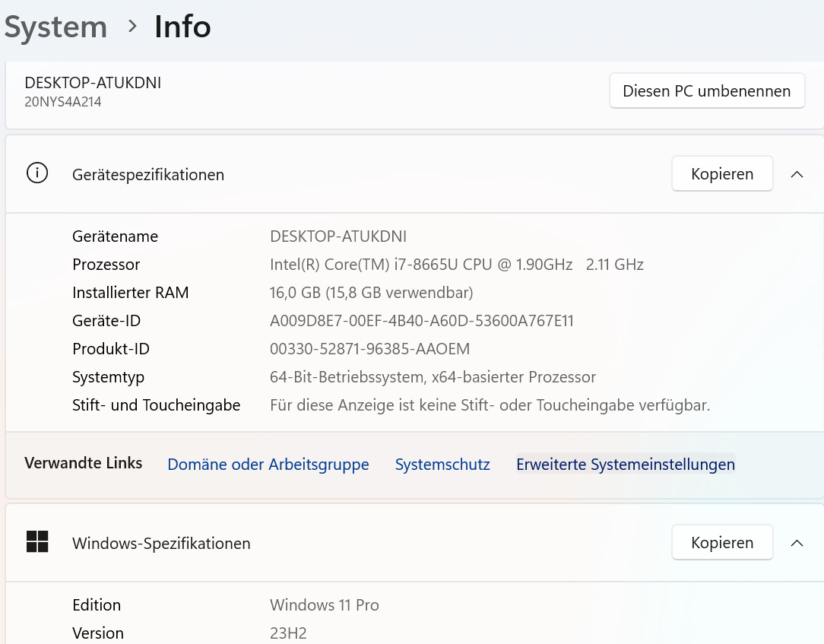
Task: Click the Installierter RAM label
Action: click(x=130, y=293)
